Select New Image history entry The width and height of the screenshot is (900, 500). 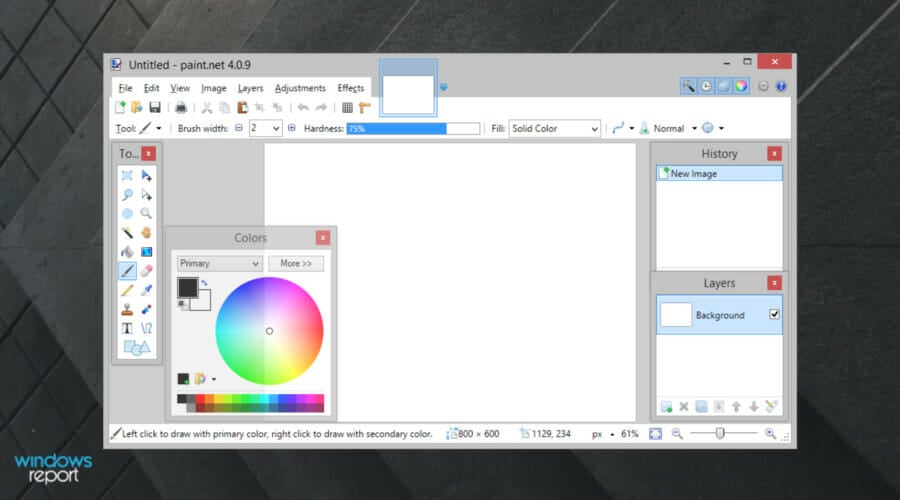[x=719, y=173]
